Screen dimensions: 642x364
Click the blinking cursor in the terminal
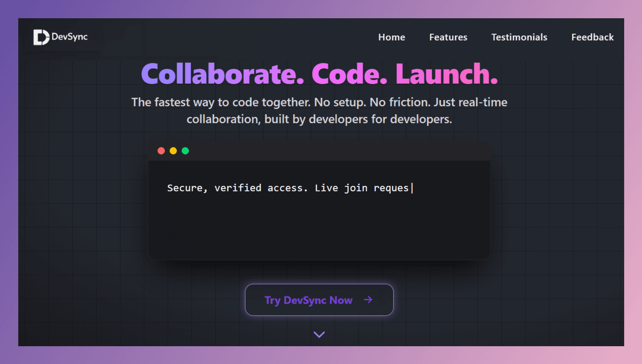(x=411, y=188)
